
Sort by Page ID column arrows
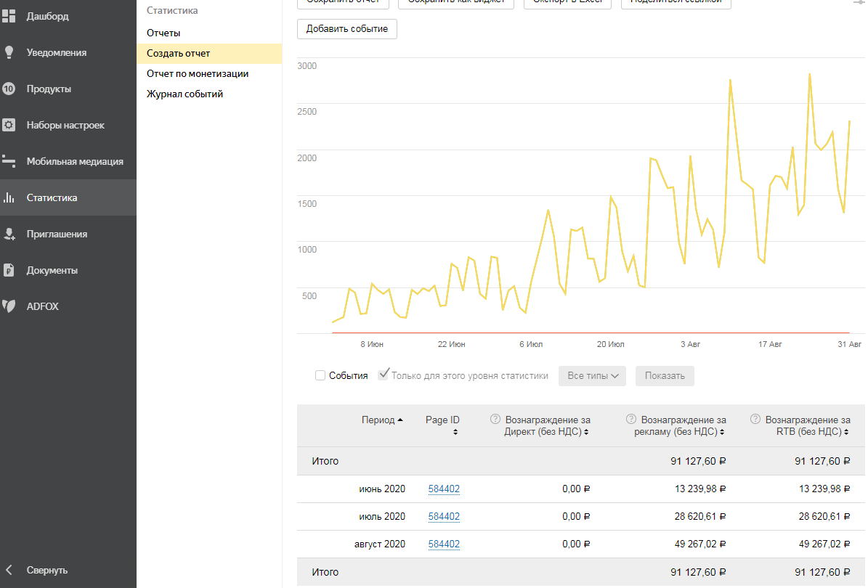tap(455, 432)
